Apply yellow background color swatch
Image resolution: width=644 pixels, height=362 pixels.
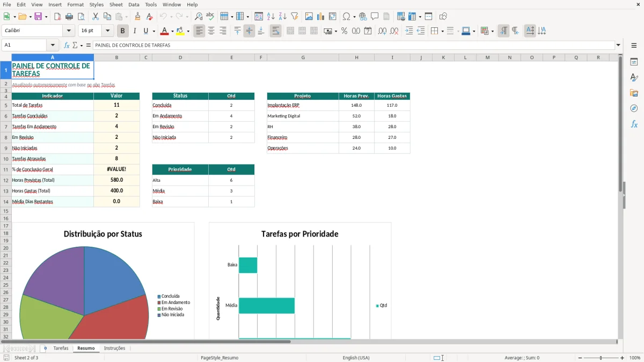click(x=180, y=31)
